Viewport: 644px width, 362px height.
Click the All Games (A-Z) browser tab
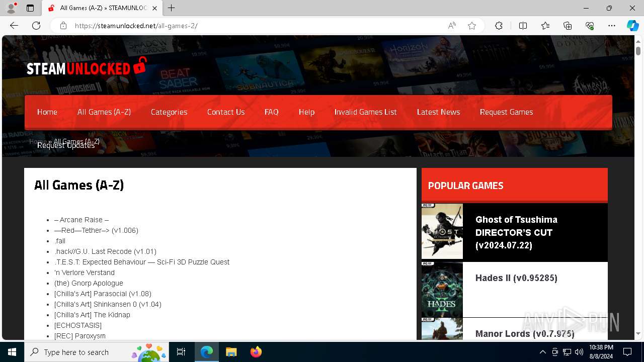[x=103, y=8]
